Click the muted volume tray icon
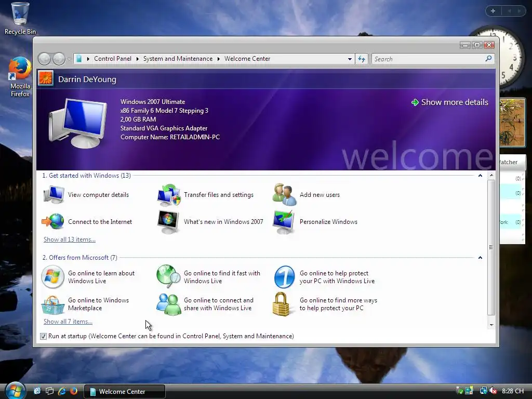Image resolution: width=532 pixels, height=399 pixels. point(493,391)
